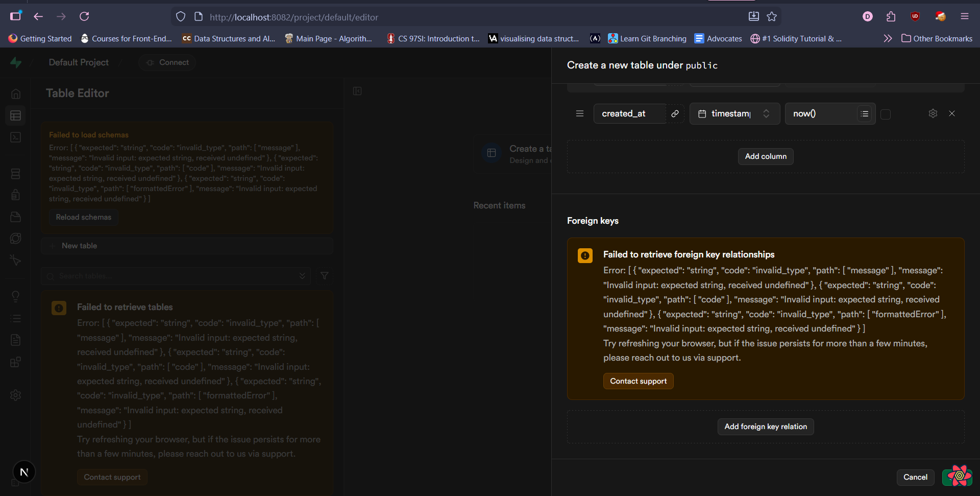Open the visualising data struct... bookmark
This screenshot has height=496, width=980.
tap(533, 38)
